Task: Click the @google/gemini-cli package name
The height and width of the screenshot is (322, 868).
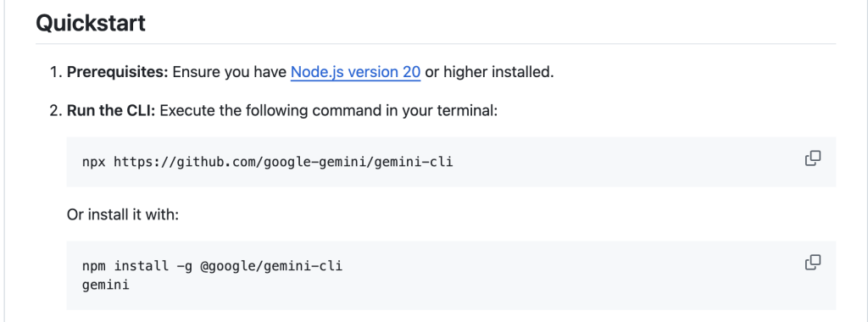Action: click(x=271, y=266)
